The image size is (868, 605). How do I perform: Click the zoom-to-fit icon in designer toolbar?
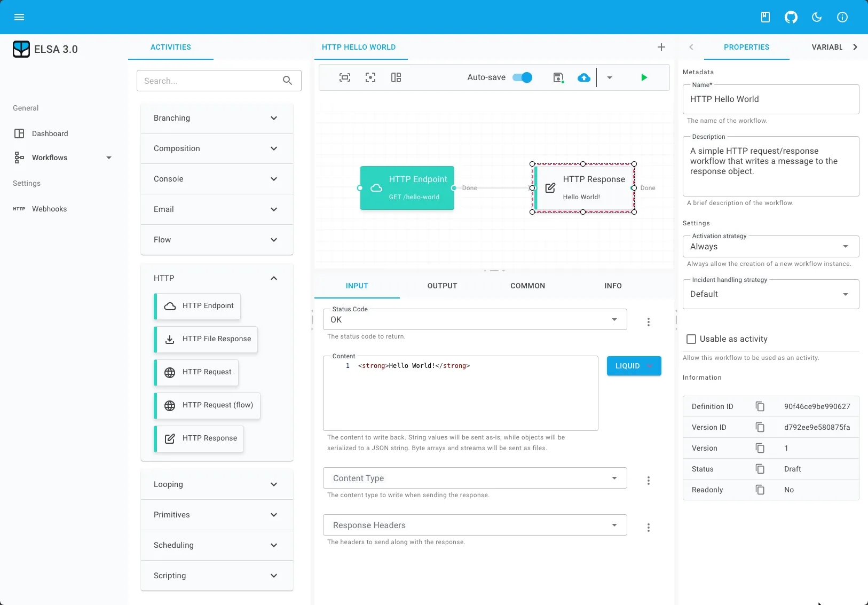[345, 77]
